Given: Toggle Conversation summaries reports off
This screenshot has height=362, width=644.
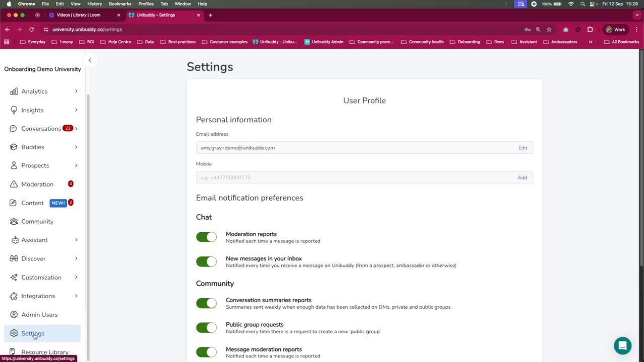Looking at the screenshot, I should pyautogui.click(x=206, y=303).
